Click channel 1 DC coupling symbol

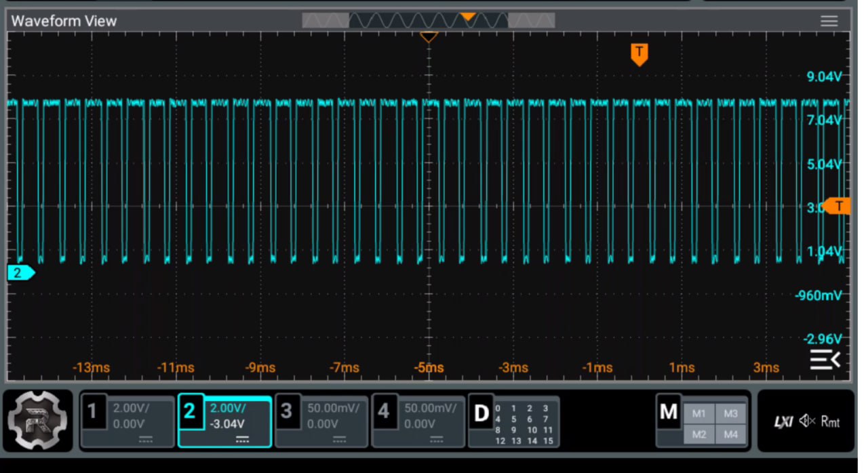(x=146, y=440)
